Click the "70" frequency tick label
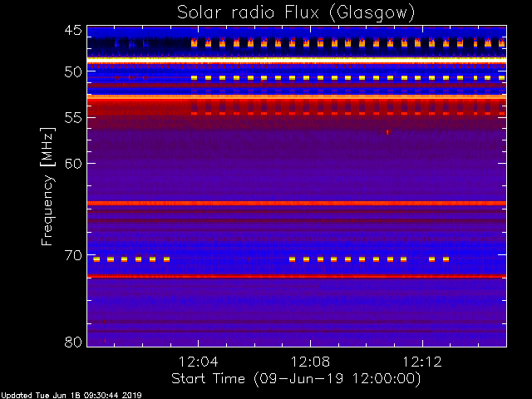This screenshot has width=532, height=399. coord(73,255)
